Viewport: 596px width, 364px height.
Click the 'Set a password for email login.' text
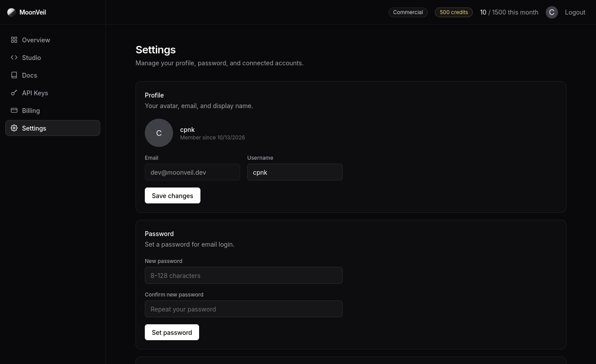pyautogui.click(x=189, y=244)
